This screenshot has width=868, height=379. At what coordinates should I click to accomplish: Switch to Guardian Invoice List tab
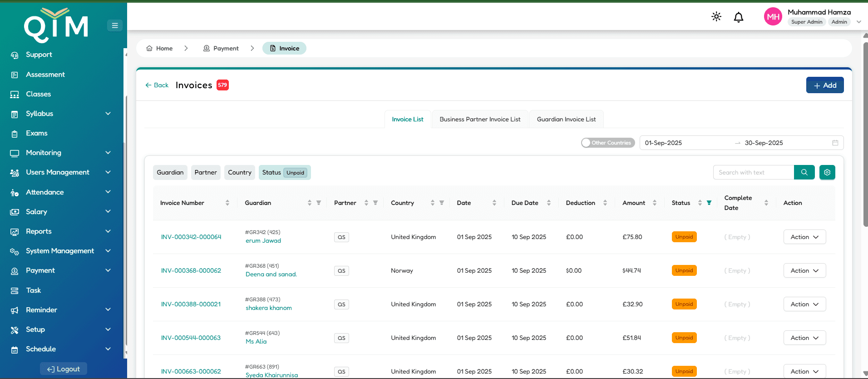(566, 119)
